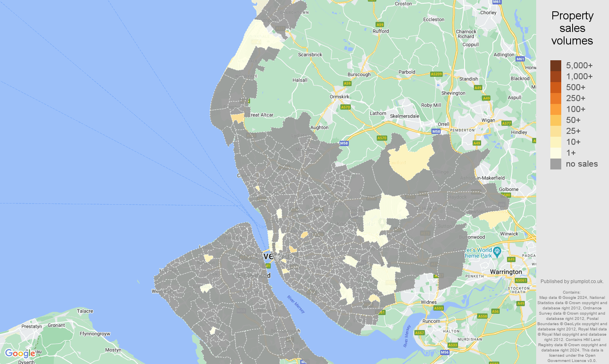Click the Roby Mill village label
The image size is (609, 364).
(431, 105)
